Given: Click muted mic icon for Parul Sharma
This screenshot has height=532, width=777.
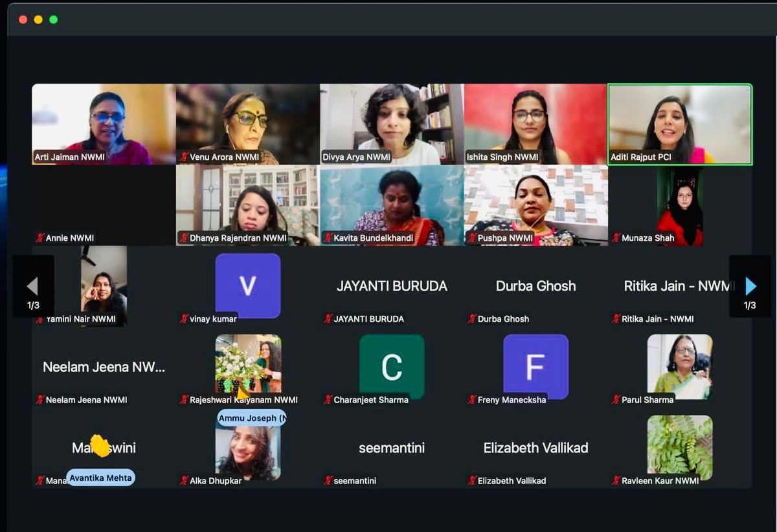Looking at the screenshot, I should pos(616,399).
